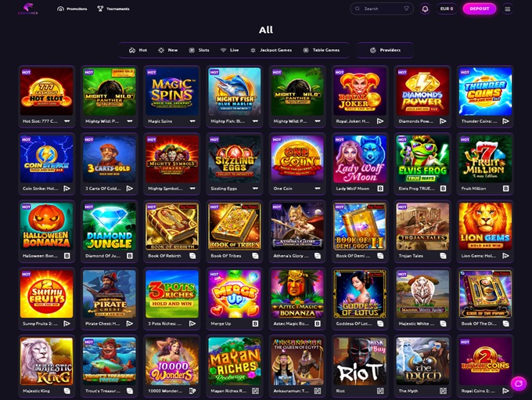Click provider icon beside Book Of Tribes
532x400 pixels.
tap(255, 256)
